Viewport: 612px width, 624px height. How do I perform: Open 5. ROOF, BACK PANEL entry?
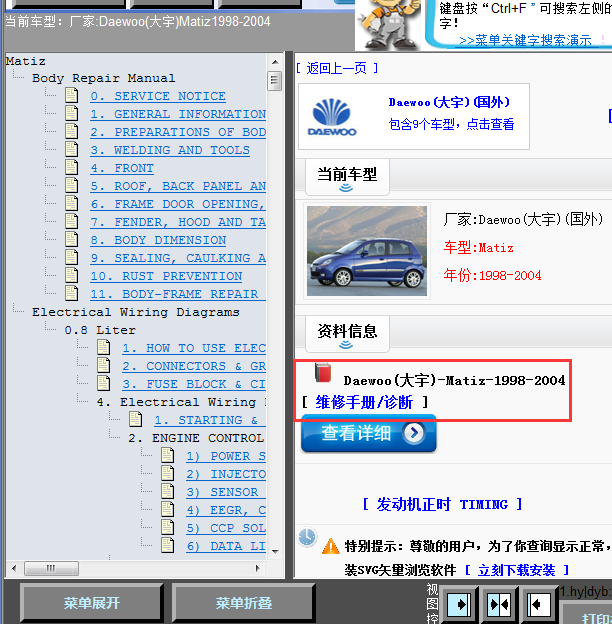tap(178, 186)
